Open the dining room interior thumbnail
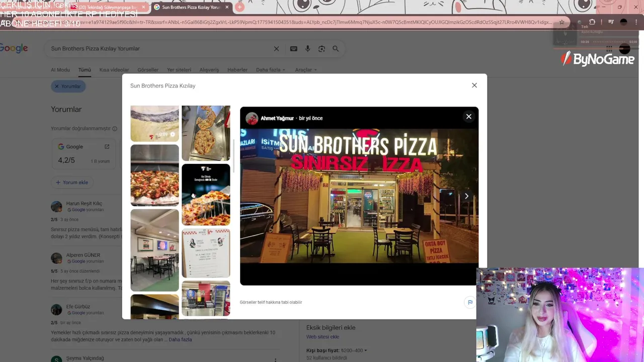This screenshot has width=644, height=362. pyautogui.click(x=154, y=250)
